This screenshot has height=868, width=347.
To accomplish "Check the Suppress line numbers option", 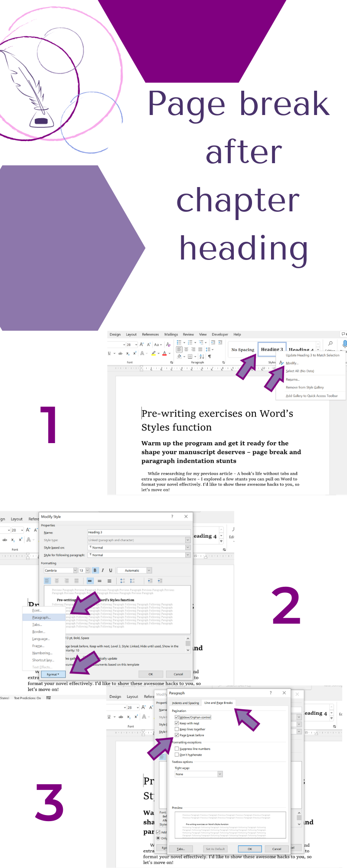I will click(x=177, y=749).
